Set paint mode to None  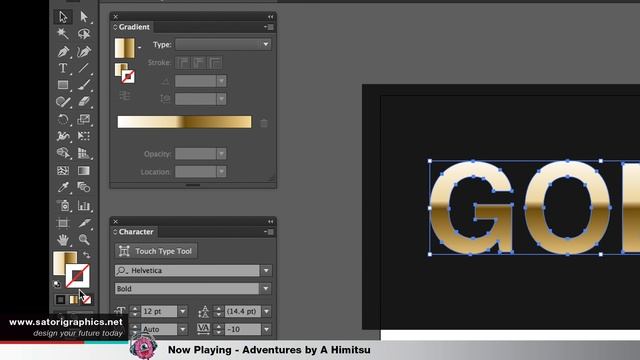pos(87,300)
